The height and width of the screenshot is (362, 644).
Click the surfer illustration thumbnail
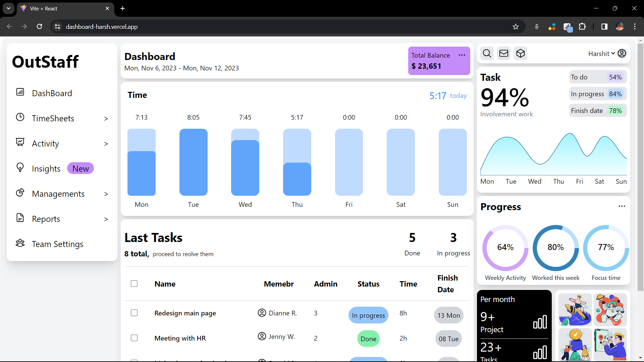click(x=575, y=309)
